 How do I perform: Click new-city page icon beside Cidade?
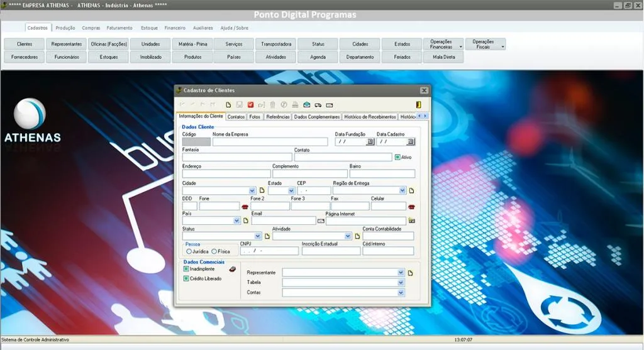(262, 190)
